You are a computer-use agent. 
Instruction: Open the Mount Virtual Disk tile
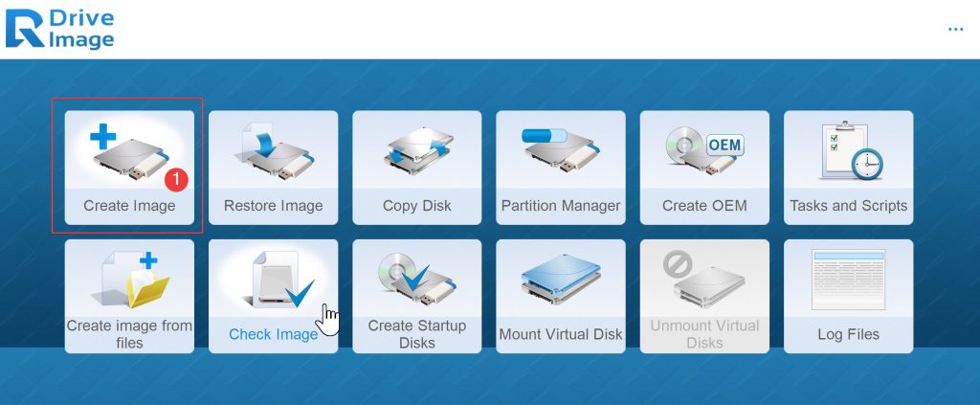(x=561, y=296)
